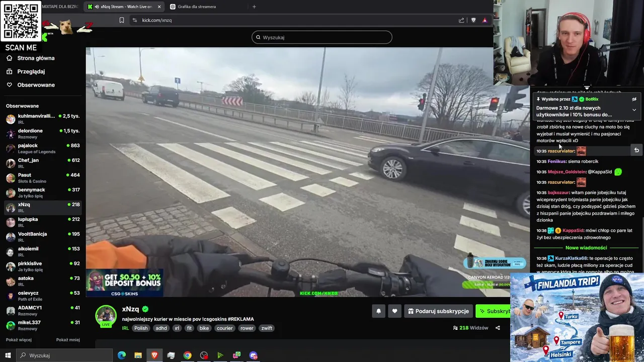Click the courier tag
Screen dimensions: 644x362
click(225, 328)
